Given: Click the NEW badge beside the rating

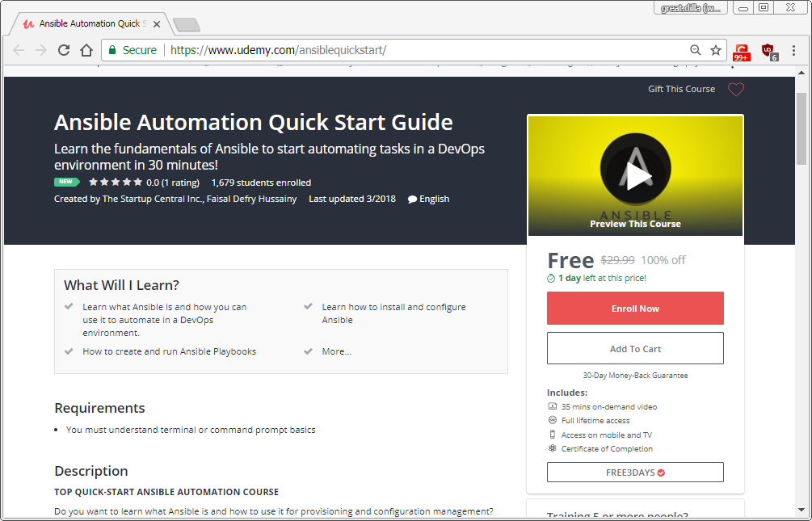Looking at the screenshot, I should click(x=67, y=182).
